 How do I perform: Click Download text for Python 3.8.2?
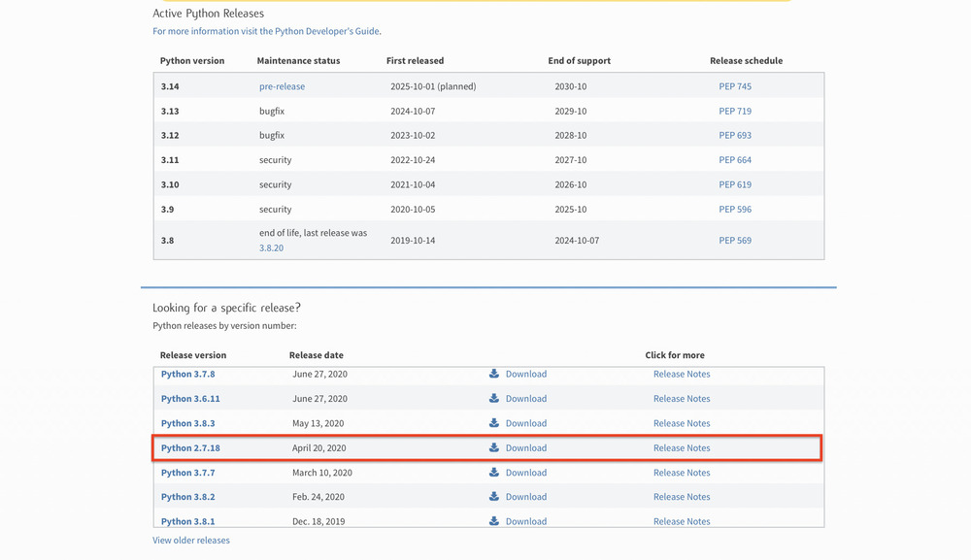pyautogui.click(x=525, y=497)
